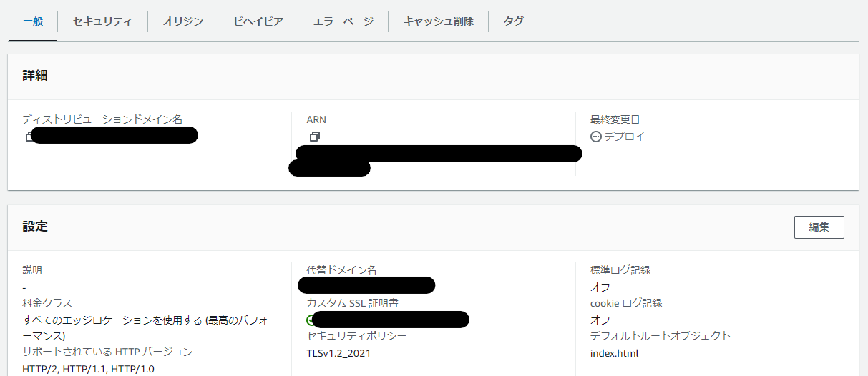Click the カスタム SSL 証明書 label
Screen dimensions: 868x376
pyautogui.click(x=352, y=303)
